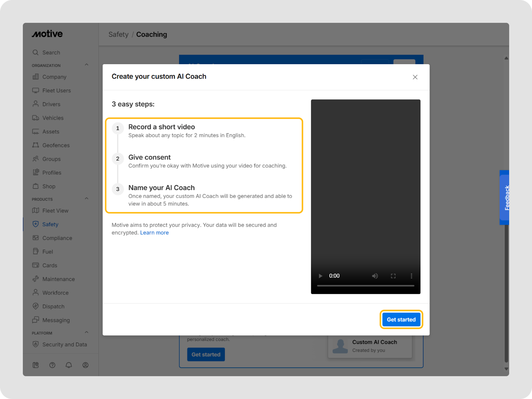Open the user account profile icon
Viewport: 532px width, 399px height.
[85, 365]
